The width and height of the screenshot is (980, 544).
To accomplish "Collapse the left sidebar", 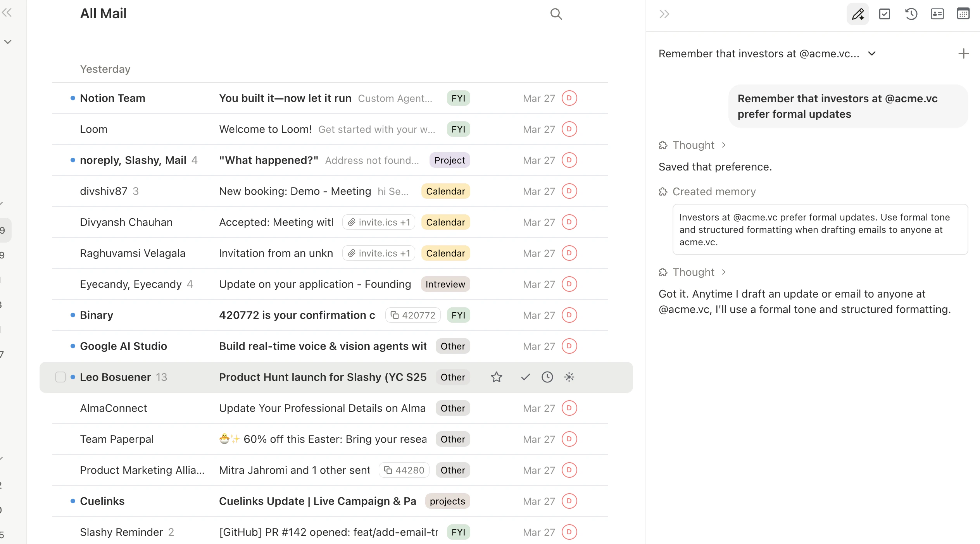I will click(x=7, y=12).
